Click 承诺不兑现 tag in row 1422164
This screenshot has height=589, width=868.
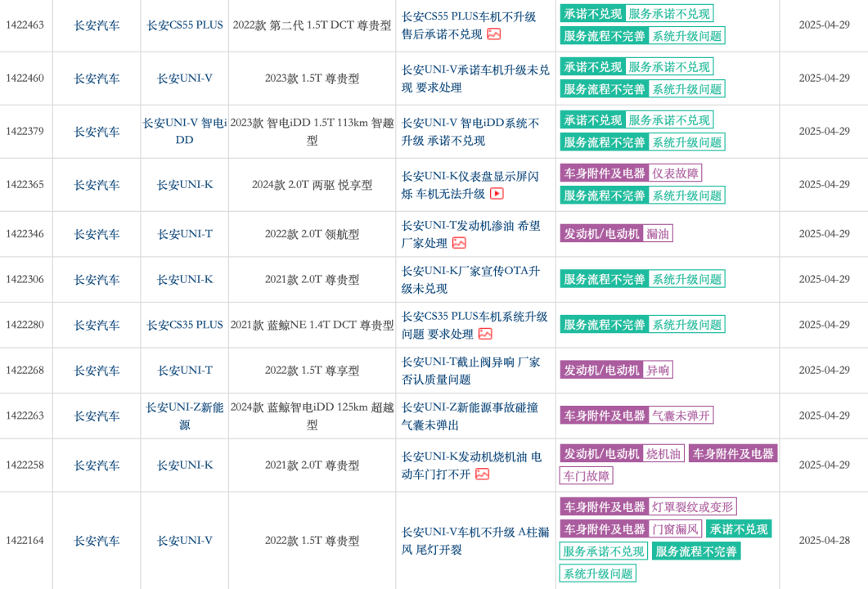click(x=739, y=528)
